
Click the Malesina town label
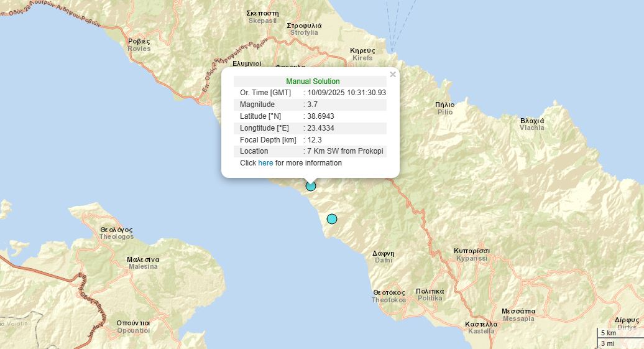coord(143,263)
